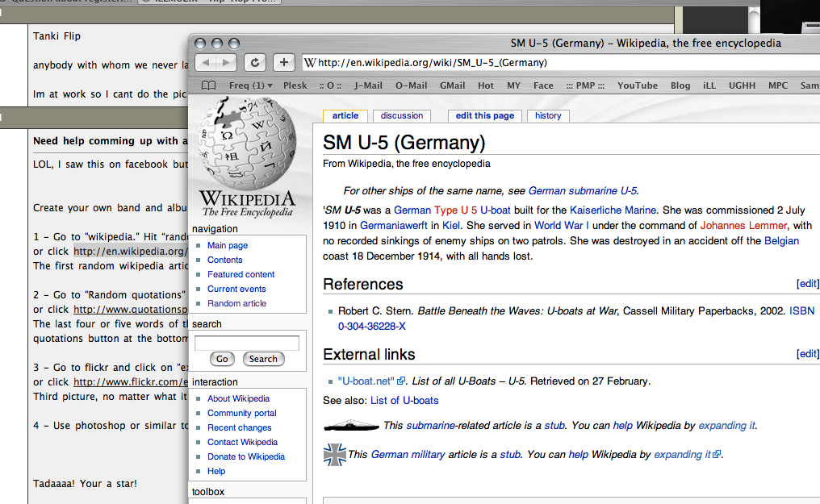Click the Wikipedia puzzle globe logo
Image resolution: width=820 pixels, height=504 pixels.
click(247, 143)
